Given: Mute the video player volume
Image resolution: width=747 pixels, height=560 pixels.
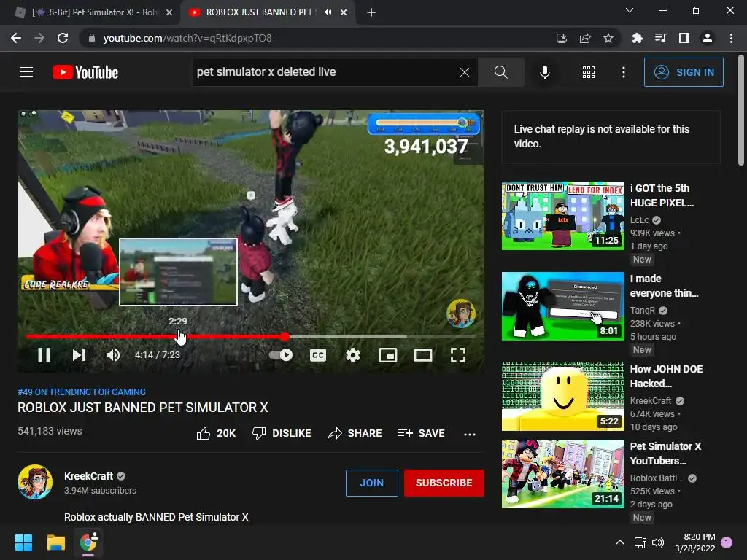Looking at the screenshot, I should pos(113,355).
